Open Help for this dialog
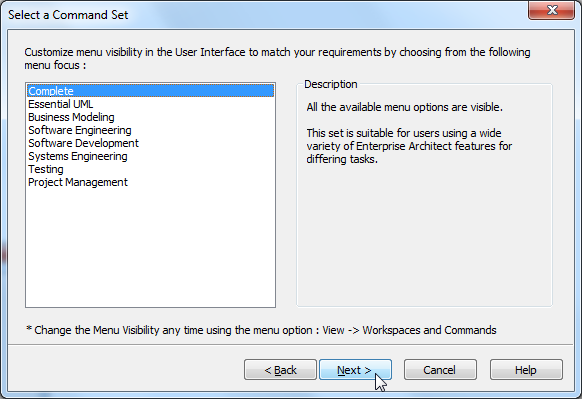The image size is (582, 399). click(526, 370)
